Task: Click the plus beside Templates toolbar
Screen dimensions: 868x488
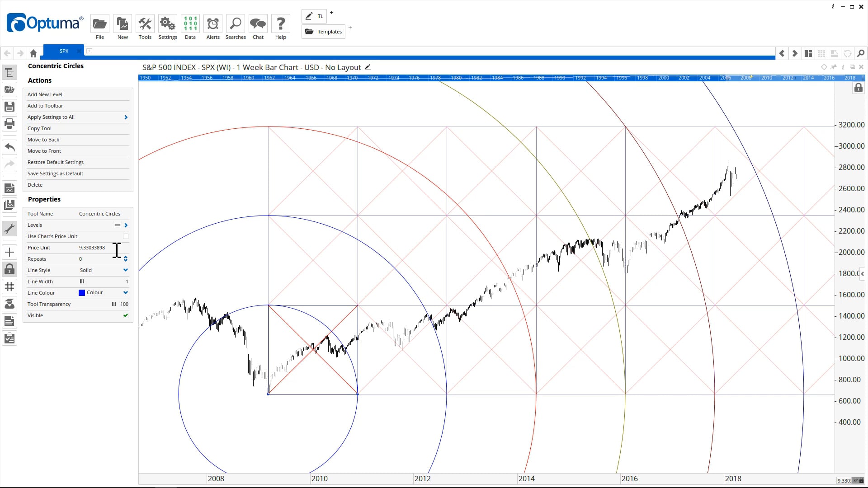Action: (350, 28)
